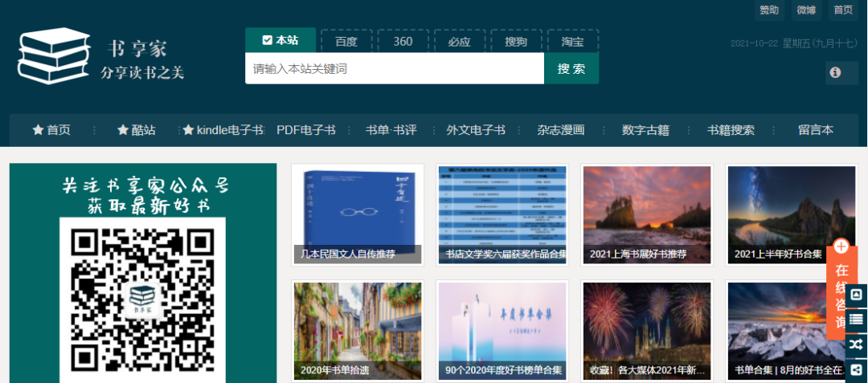Screen dimensions: 868x383
Task: Click the star icon beside 首页
Action: click(x=38, y=130)
